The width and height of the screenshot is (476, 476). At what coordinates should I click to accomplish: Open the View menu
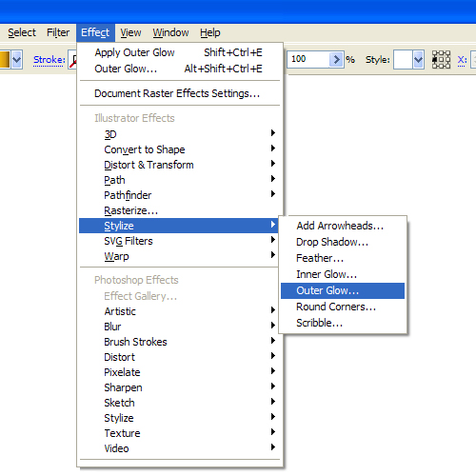coord(130,32)
